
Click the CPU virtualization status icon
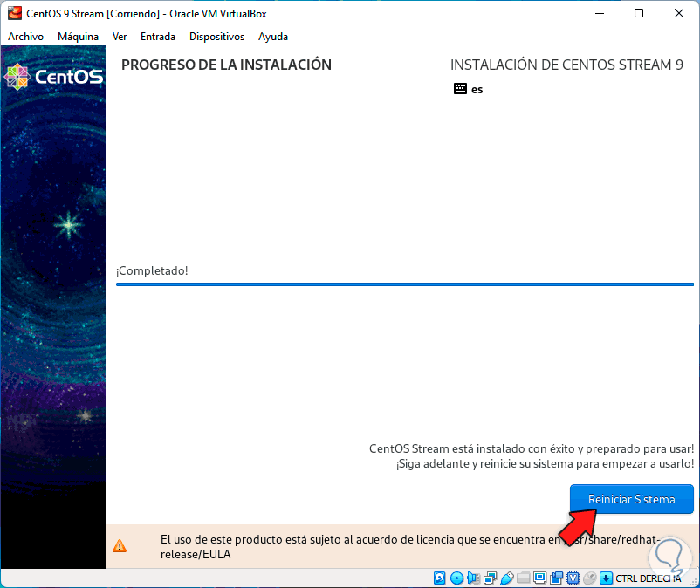tap(573, 578)
